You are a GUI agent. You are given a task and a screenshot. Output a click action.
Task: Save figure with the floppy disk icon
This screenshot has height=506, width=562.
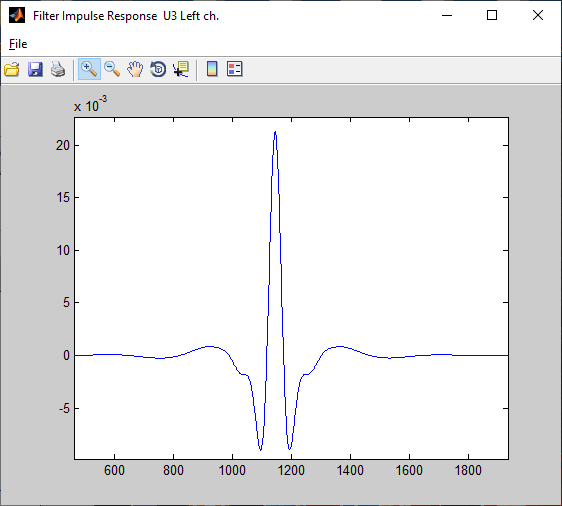(x=35, y=69)
